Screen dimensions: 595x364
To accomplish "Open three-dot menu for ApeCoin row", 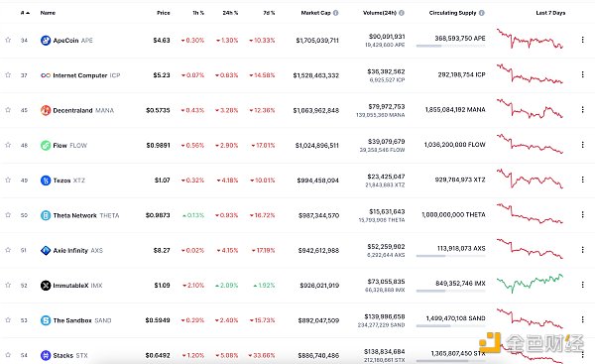I will (582, 40).
